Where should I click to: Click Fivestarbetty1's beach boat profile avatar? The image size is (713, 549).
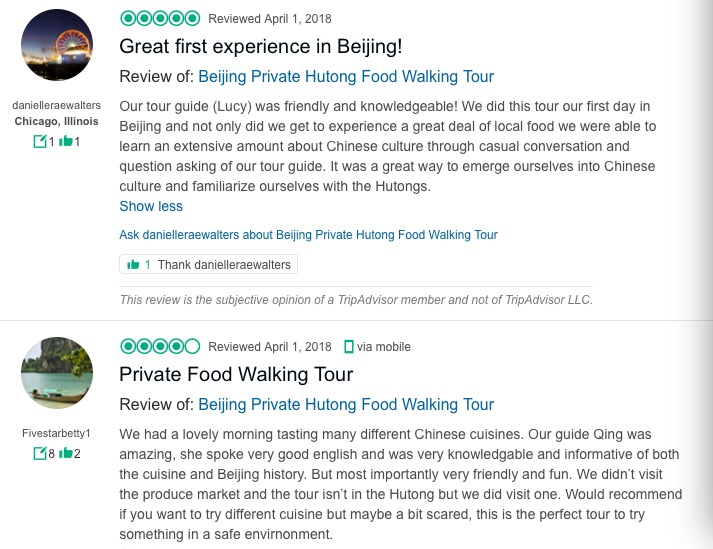point(57,373)
